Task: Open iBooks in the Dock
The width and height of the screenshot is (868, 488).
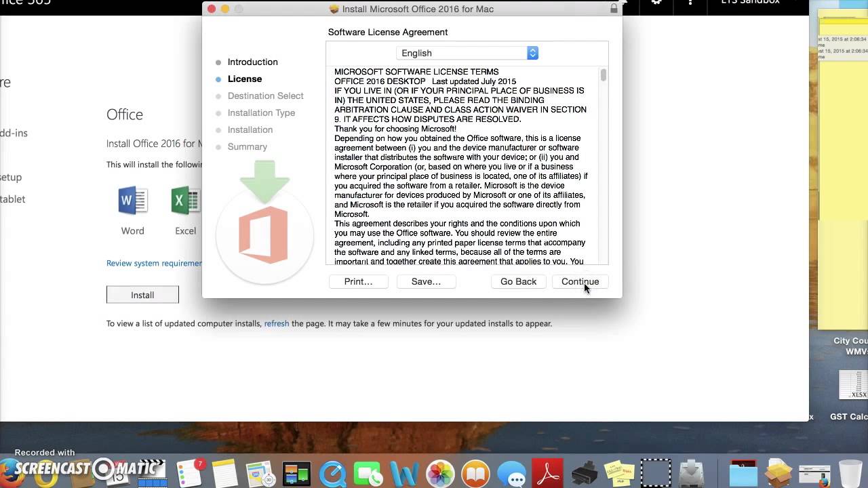Action: (x=476, y=474)
